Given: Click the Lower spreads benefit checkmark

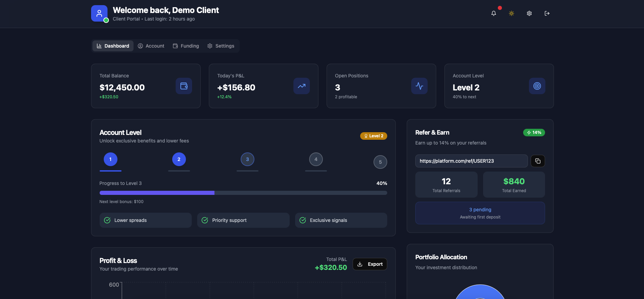Looking at the screenshot, I should pos(107,220).
